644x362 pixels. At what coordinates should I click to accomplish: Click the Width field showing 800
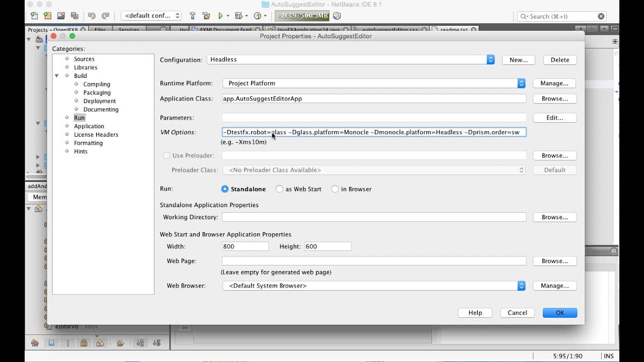[x=246, y=246]
